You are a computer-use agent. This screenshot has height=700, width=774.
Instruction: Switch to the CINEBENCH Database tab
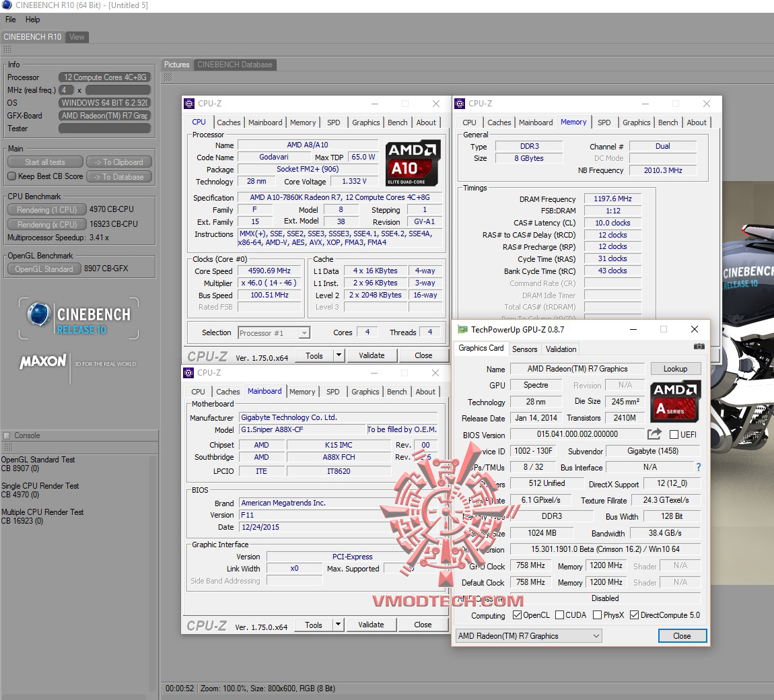point(234,65)
